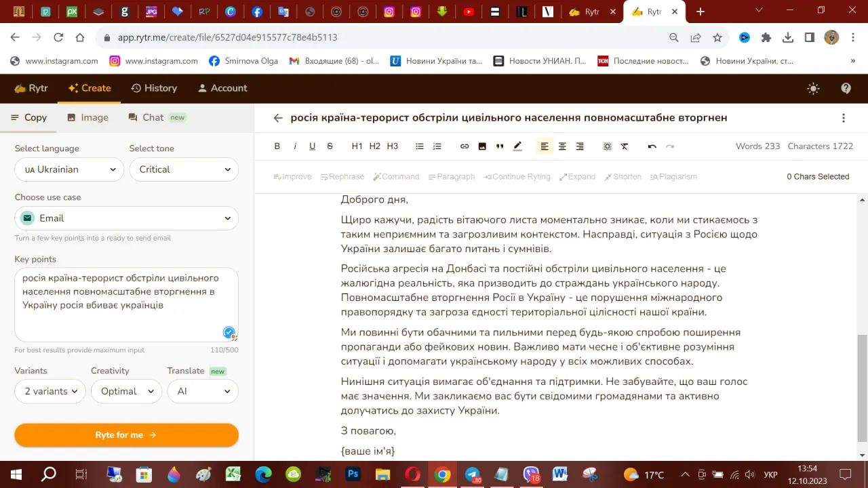This screenshot has width=868, height=488.
Task: Open the Variants dropdown
Action: coord(50,391)
